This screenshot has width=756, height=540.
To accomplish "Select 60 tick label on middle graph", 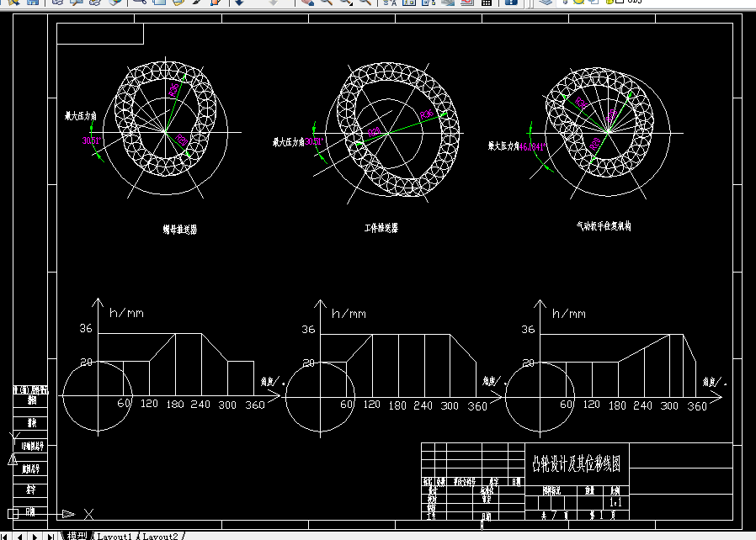I will click(x=347, y=404).
